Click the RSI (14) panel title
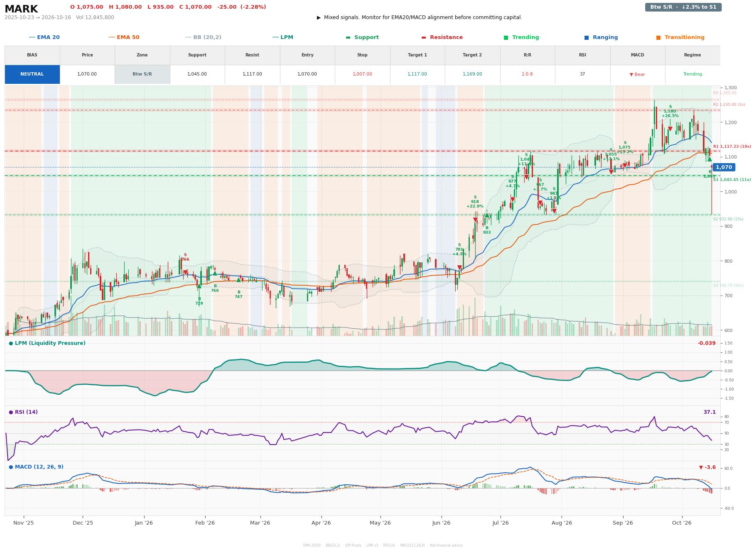 pos(23,412)
